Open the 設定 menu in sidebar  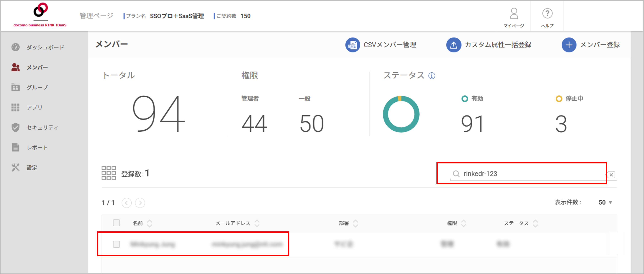[32, 167]
